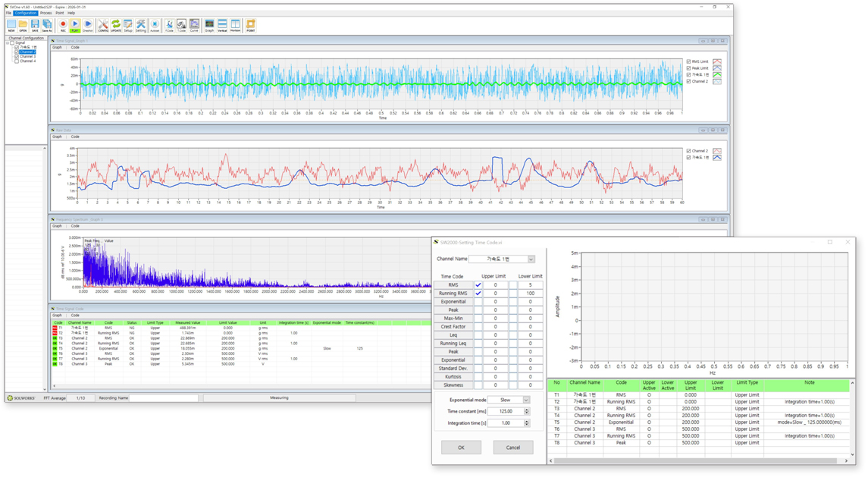Switch to Code tab in Raw Data panel
Screen dimensions: 868x493
pyautogui.click(x=75, y=137)
